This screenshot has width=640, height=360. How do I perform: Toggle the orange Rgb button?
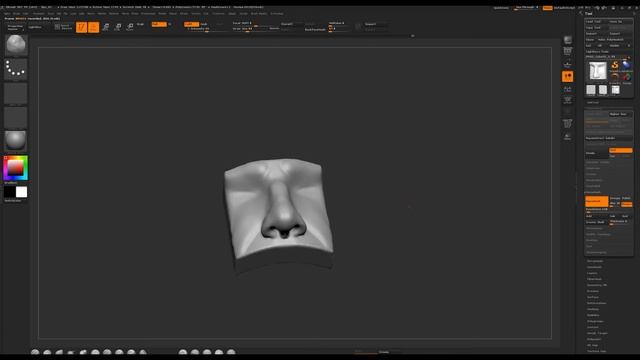click(x=159, y=24)
